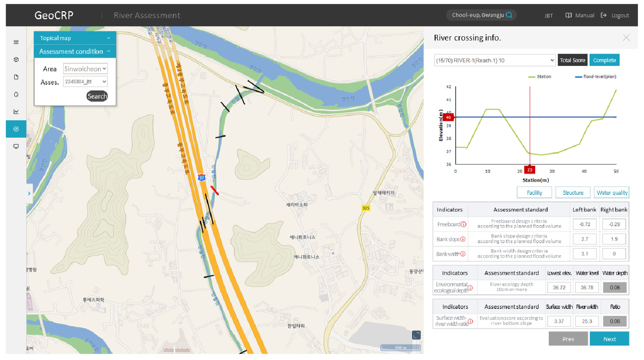Viewport: 644px width, 360px height.
Task: Open the river cross-section selector dropdown
Action: pos(494,60)
